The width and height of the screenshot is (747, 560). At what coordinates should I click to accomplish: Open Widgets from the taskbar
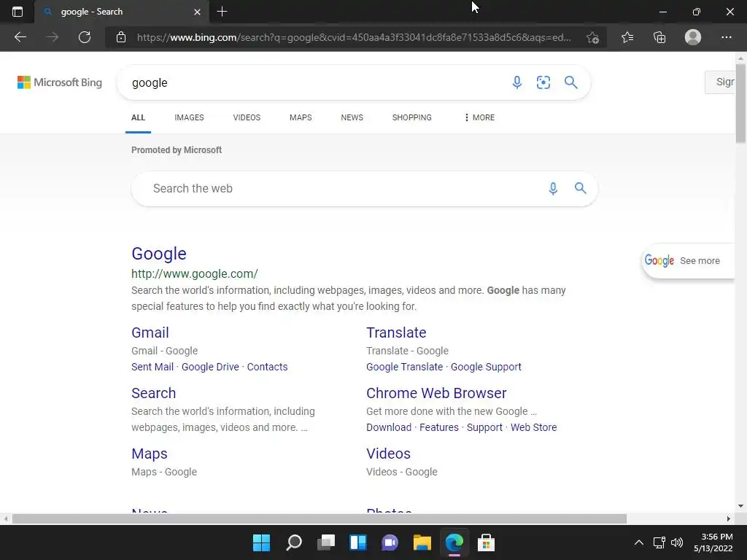[357, 542]
